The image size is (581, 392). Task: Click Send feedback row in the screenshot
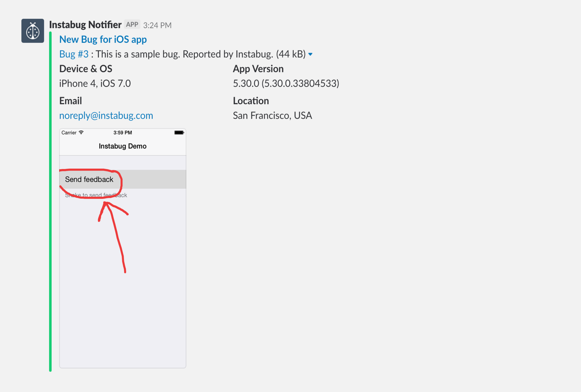pos(89,179)
